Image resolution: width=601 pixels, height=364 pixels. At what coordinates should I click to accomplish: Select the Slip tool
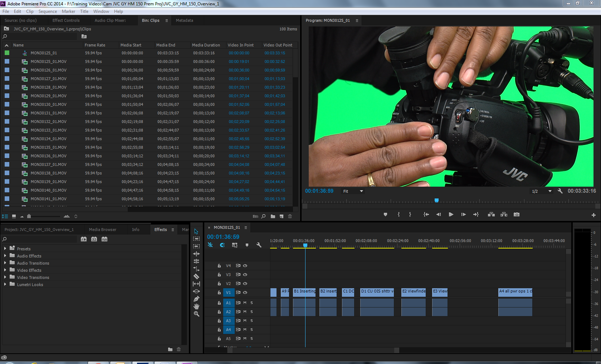coord(196,284)
